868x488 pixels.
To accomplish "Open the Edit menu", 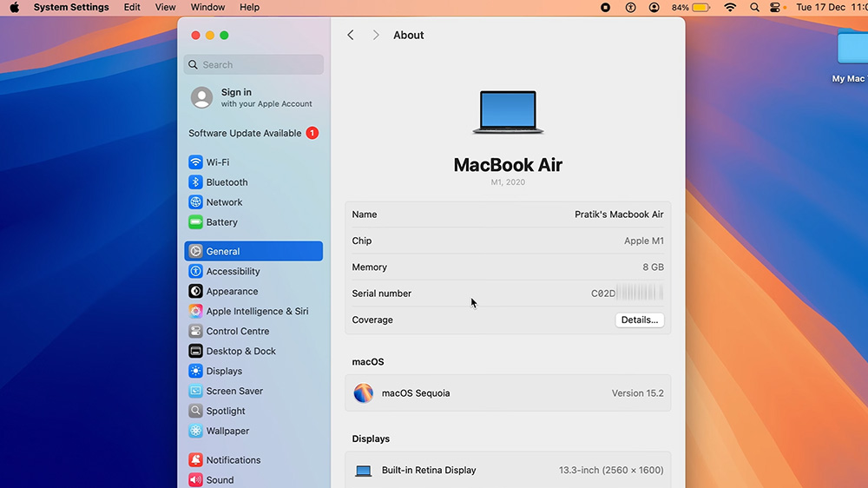I will pos(132,7).
